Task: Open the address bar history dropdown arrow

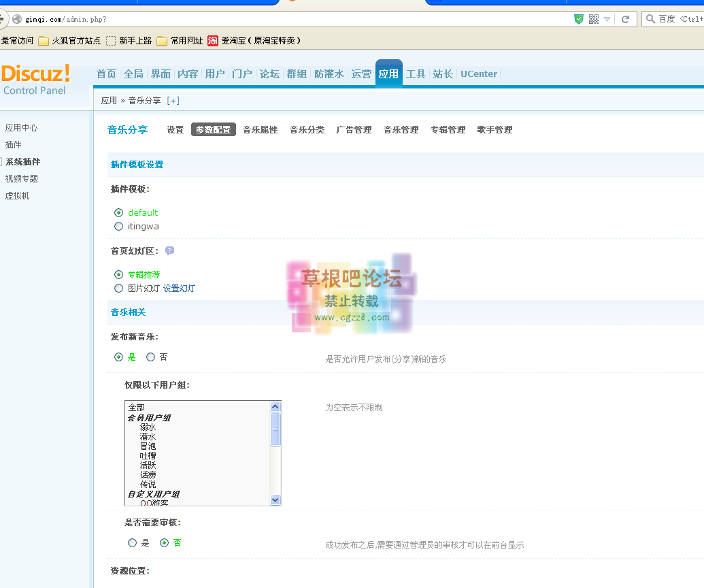Action: [607, 19]
